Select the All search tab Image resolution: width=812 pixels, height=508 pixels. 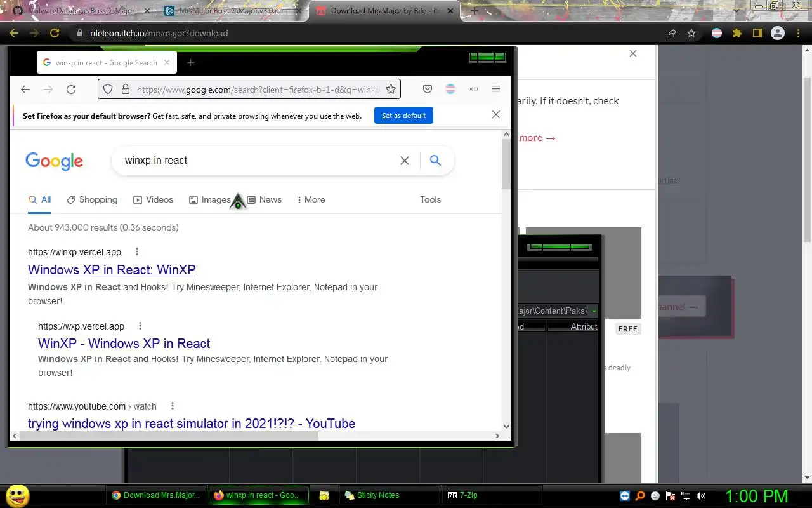tap(40, 199)
